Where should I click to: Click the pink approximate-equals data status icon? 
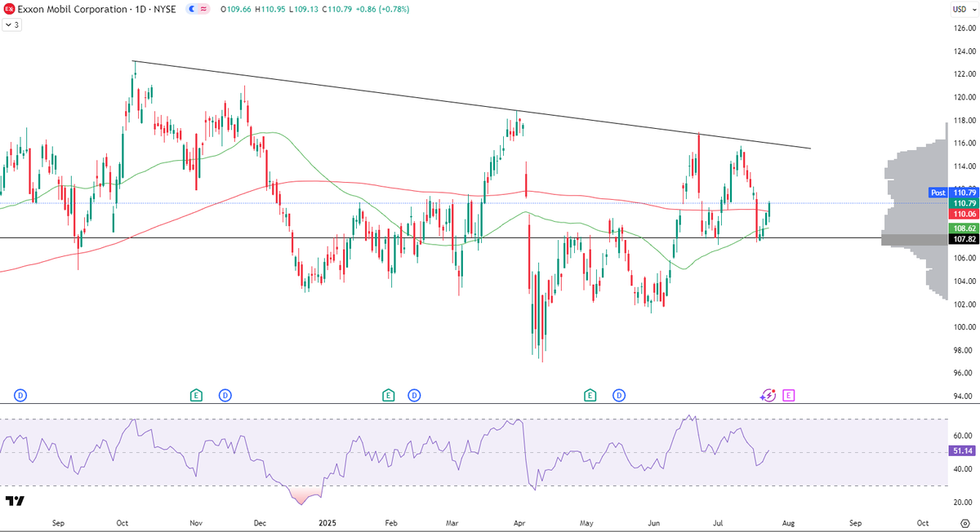click(203, 9)
